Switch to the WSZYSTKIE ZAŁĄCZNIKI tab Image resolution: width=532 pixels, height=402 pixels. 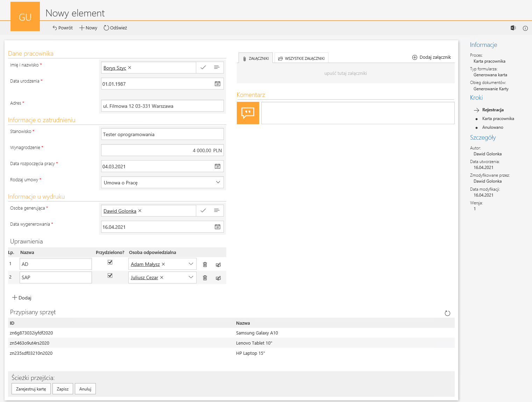[302, 58]
